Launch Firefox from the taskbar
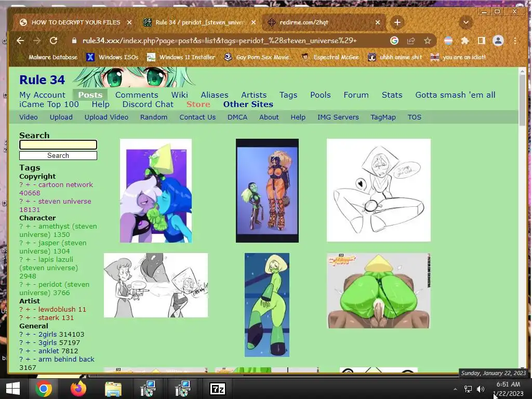Viewport: 532px width, 399px height. pos(78,389)
